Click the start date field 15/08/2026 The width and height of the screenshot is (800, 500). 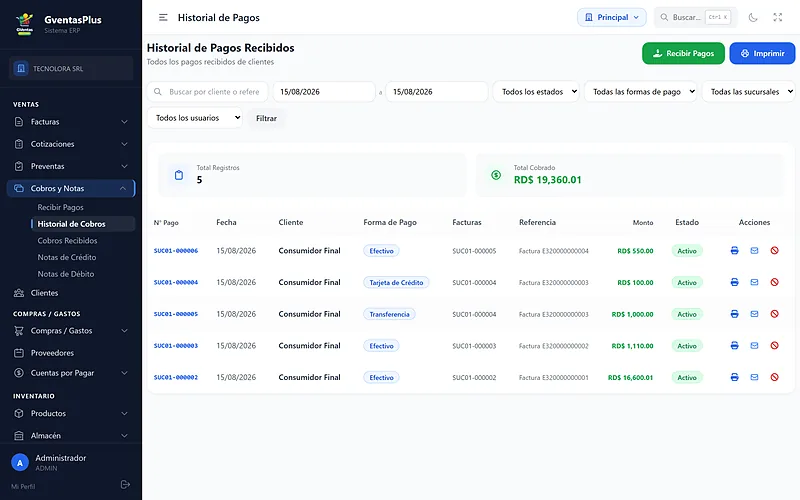tap(324, 92)
